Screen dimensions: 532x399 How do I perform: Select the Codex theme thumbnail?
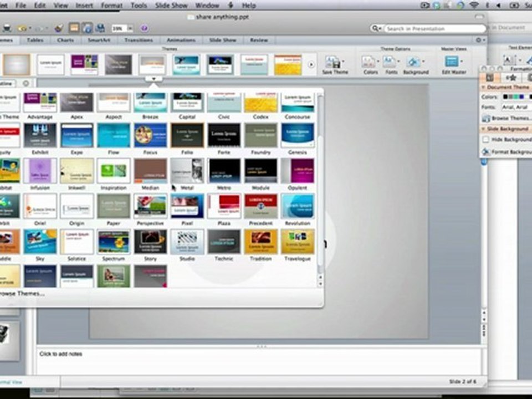click(x=260, y=102)
